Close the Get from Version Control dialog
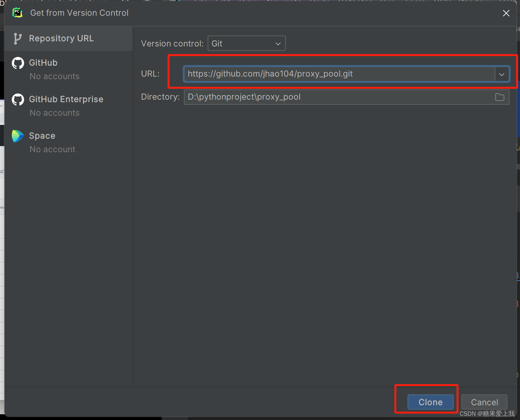 (506, 13)
